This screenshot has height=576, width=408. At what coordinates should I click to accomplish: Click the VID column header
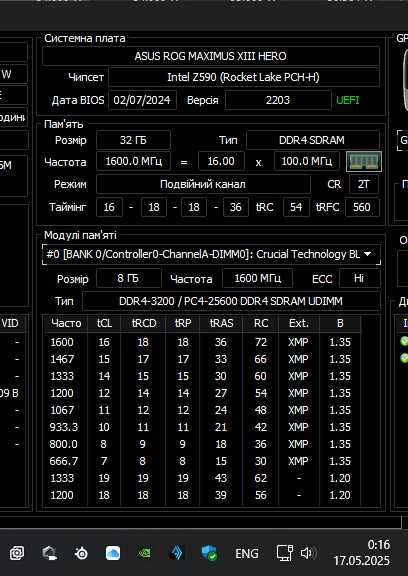point(10,323)
